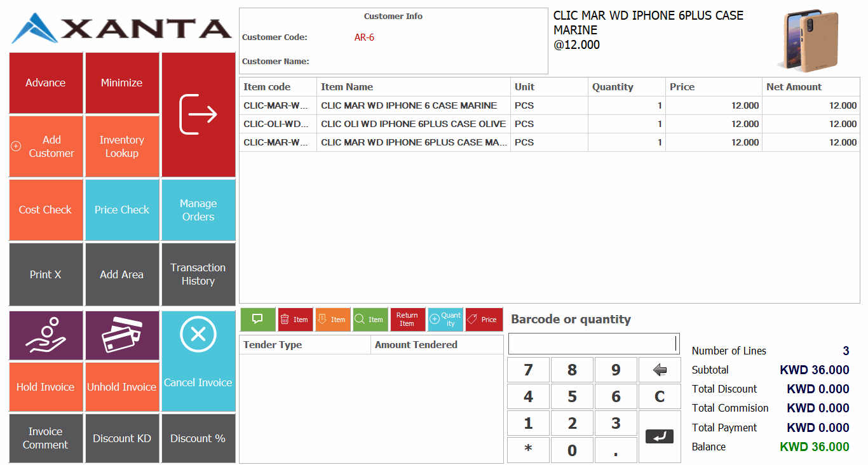Click keypad digit 1

[528, 423]
